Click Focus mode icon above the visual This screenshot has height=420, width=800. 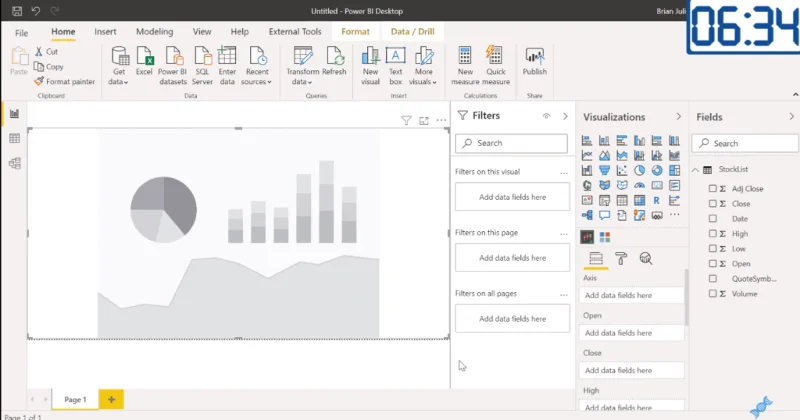point(423,121)
